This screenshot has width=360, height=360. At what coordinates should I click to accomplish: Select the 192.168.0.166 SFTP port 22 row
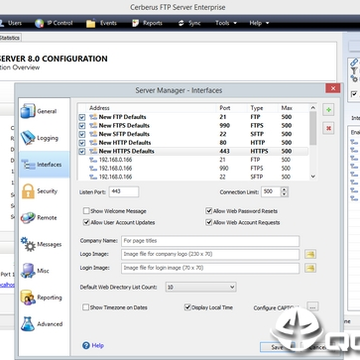click(x=193, y=177)
